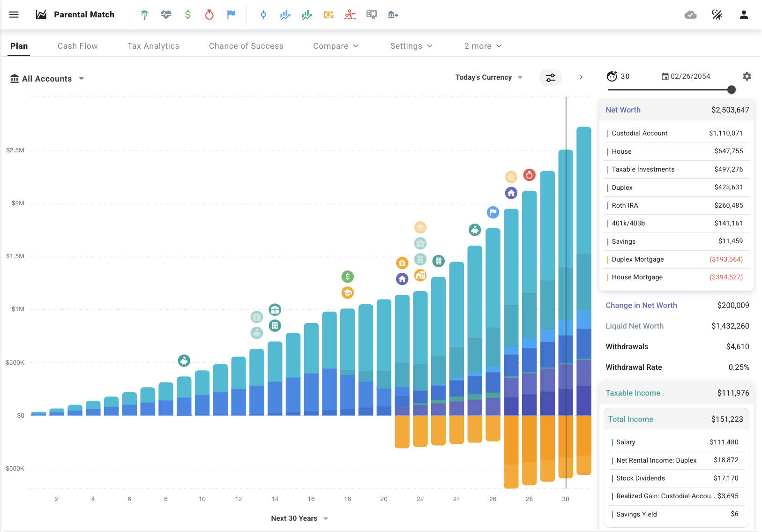Click the red scissors cut icon
This screenshot has width=762, height=532.
(350, 15)
